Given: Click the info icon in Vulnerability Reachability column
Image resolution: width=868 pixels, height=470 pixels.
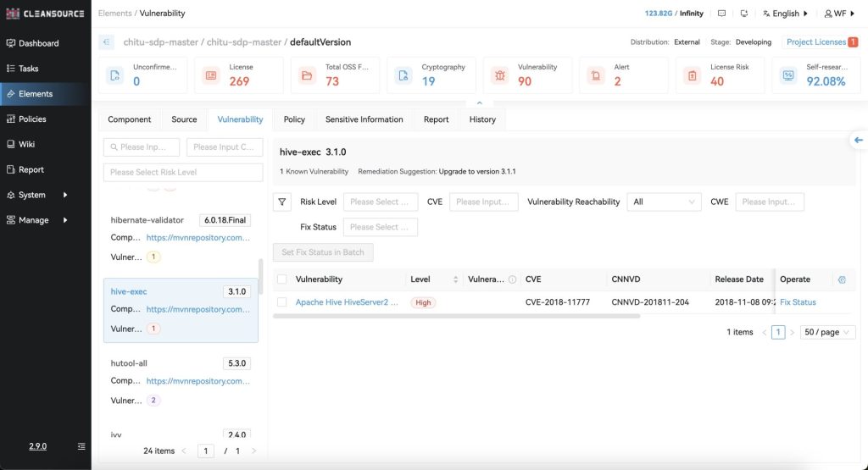Looking at the screenshot, I should click(x=512, y=279).
